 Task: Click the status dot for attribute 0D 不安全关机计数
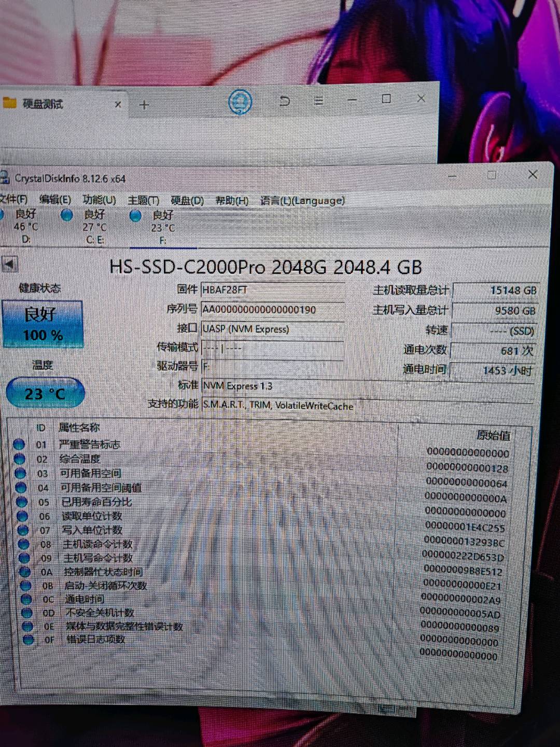click(x=27, y=613)
